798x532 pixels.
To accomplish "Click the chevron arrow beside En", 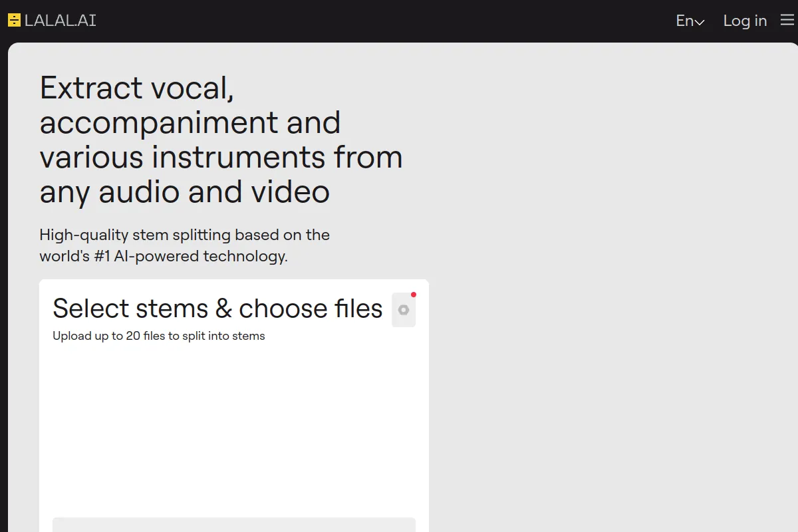I will tap(700, 22).
